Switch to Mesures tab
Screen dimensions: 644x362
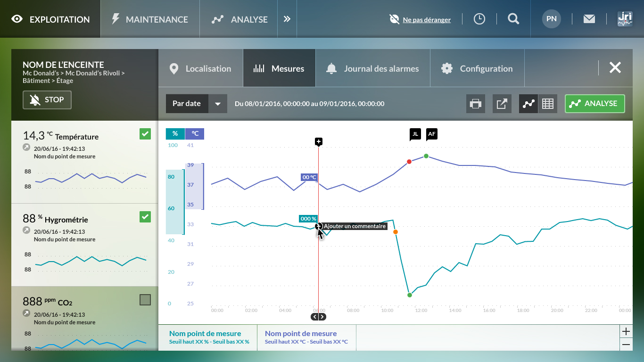point(279,68)
